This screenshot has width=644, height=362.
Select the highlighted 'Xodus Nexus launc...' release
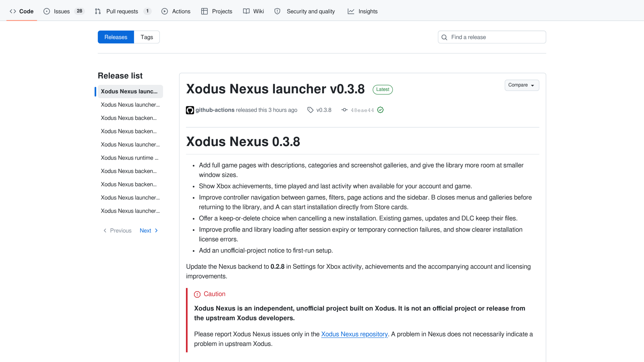[130, 91]
